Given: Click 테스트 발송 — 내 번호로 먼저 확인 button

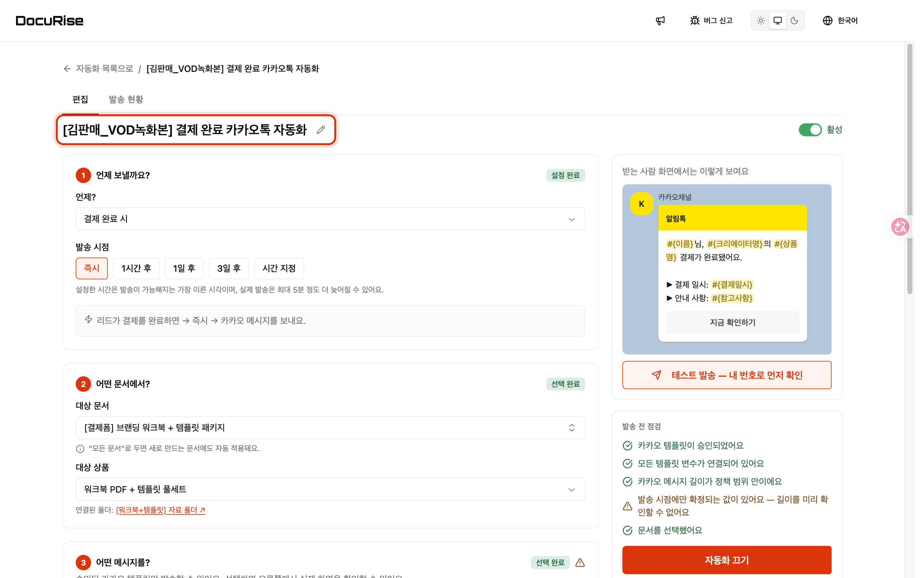Looking at the screenshot, I should (x=727, y=375).
